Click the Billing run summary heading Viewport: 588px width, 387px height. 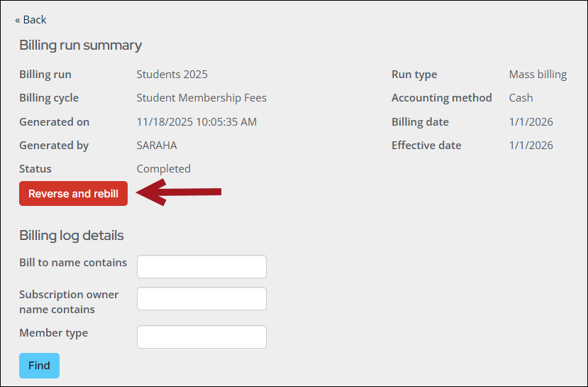pyautogui.click(x=80, y=45)
